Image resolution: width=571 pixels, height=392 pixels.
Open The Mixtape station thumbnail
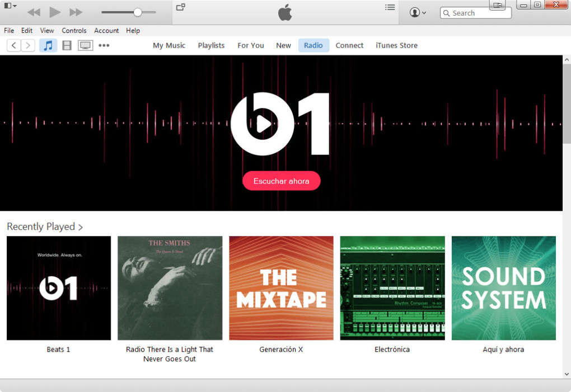click(281, 288)
